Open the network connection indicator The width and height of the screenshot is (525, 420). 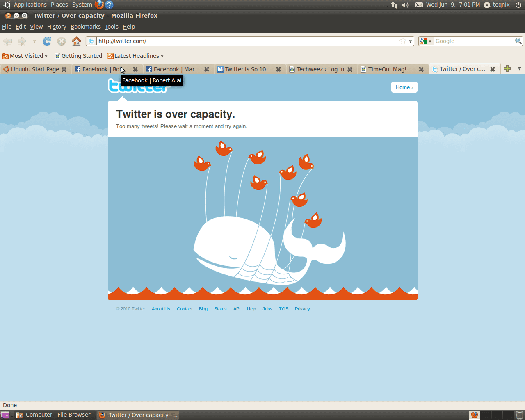(x=394, y=5)
